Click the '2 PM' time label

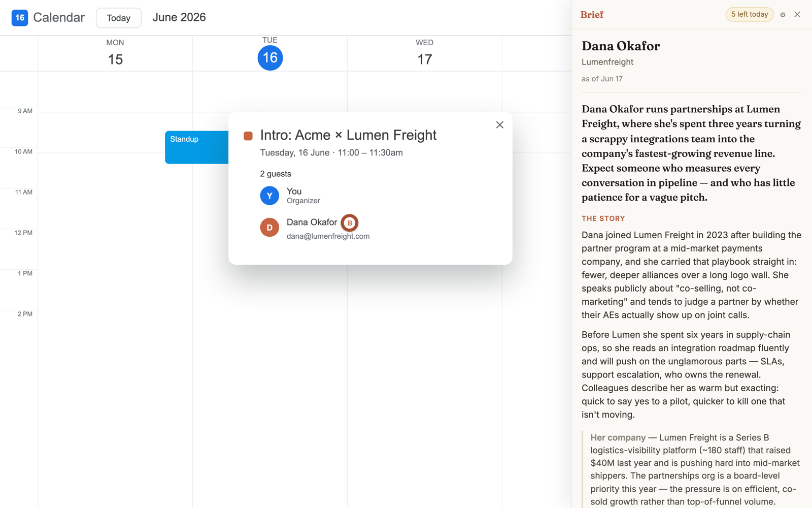pos(25,314)
